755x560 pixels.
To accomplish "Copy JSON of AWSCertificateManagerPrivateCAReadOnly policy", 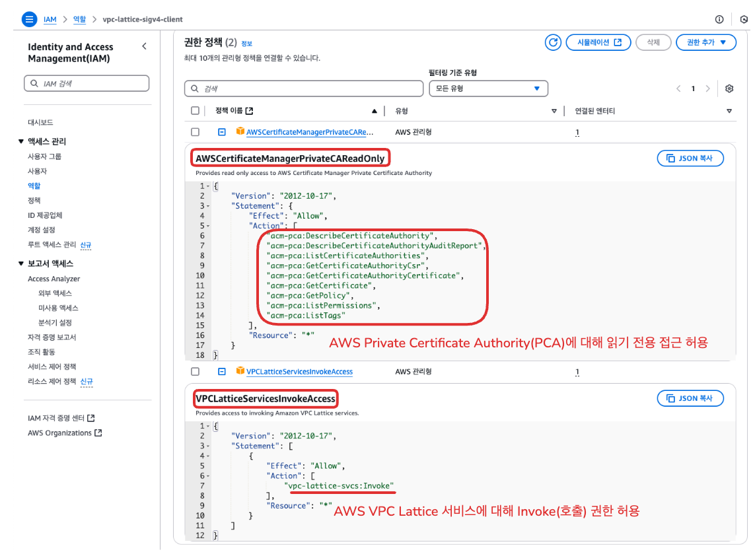I will [x=690, y=158].
